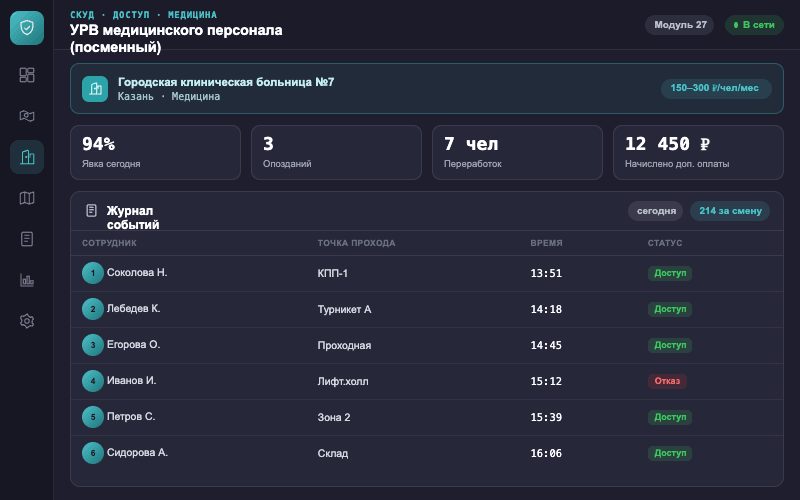The width and height of the screenshot is (800, 500).
Task: Click the red Отказ status for Иванов И.
Action: pyautogui.click(x=667, y=381)
